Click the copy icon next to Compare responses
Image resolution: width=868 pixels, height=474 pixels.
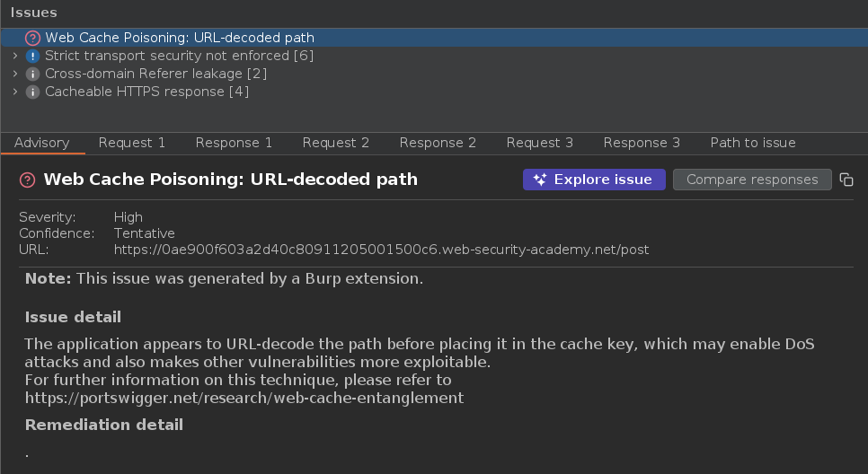[846, 180]
